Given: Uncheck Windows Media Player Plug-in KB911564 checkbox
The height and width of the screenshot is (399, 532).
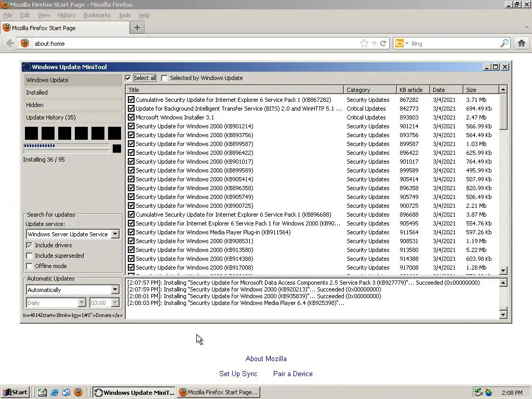Looking at the screenshot, I should (x=131, y=232).
